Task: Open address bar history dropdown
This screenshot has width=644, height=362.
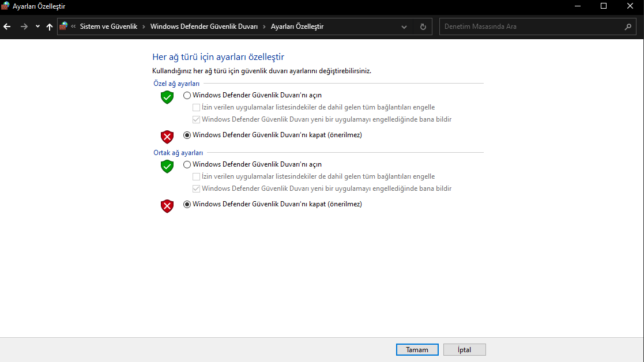Action: point(404,27)
